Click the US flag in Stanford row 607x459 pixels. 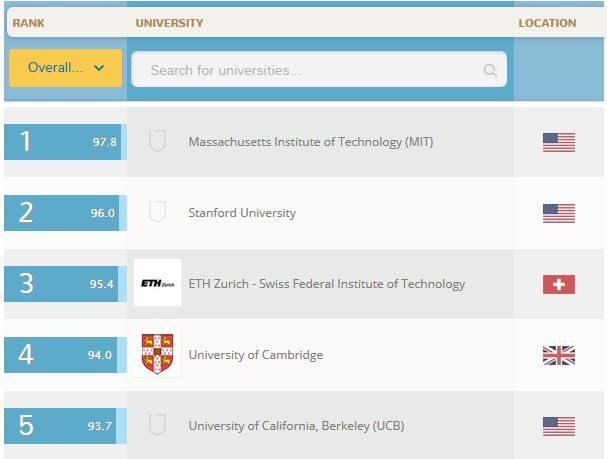[x=559, y=214]
